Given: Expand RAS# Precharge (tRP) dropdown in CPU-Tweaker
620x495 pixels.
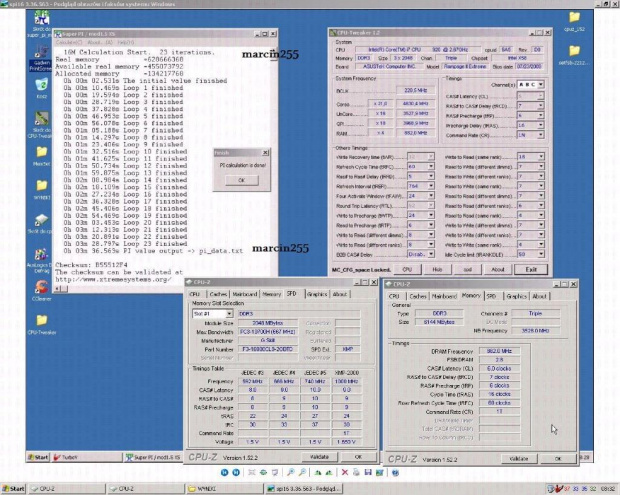Looking at the screenshot, I should click(x=541, y=115).
